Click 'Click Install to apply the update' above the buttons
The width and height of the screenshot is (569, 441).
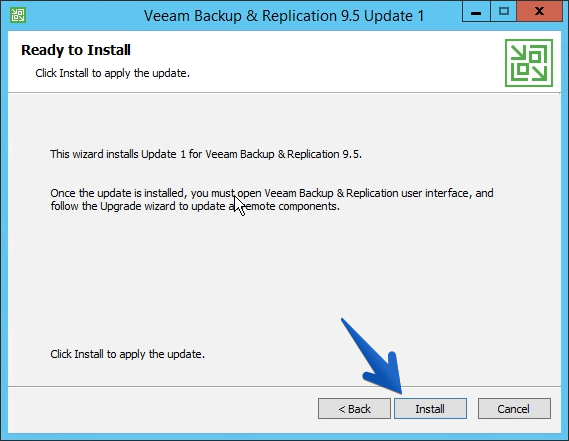(127, 354)
